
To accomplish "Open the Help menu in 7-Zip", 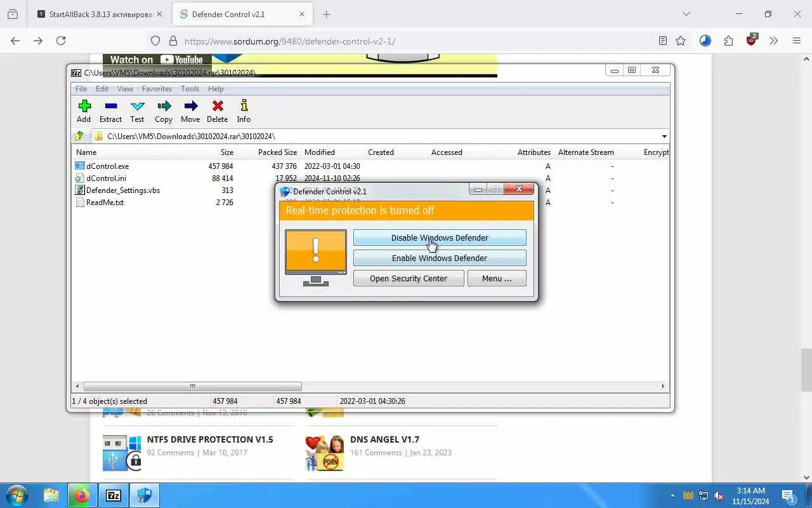I will pos(216,89).
